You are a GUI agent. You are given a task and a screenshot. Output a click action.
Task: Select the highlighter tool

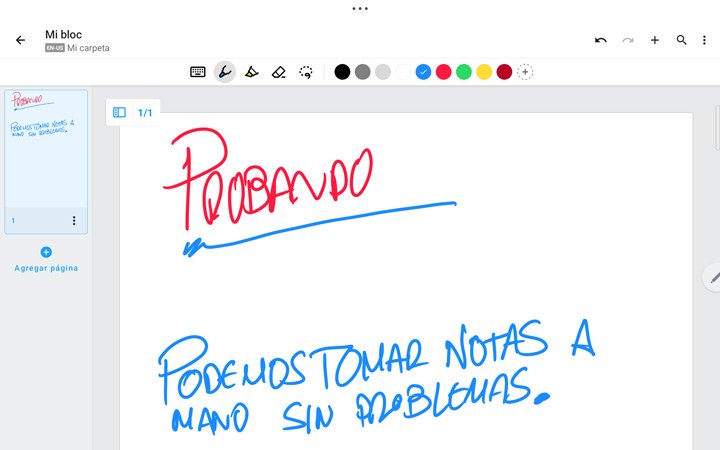click(251, 72)
